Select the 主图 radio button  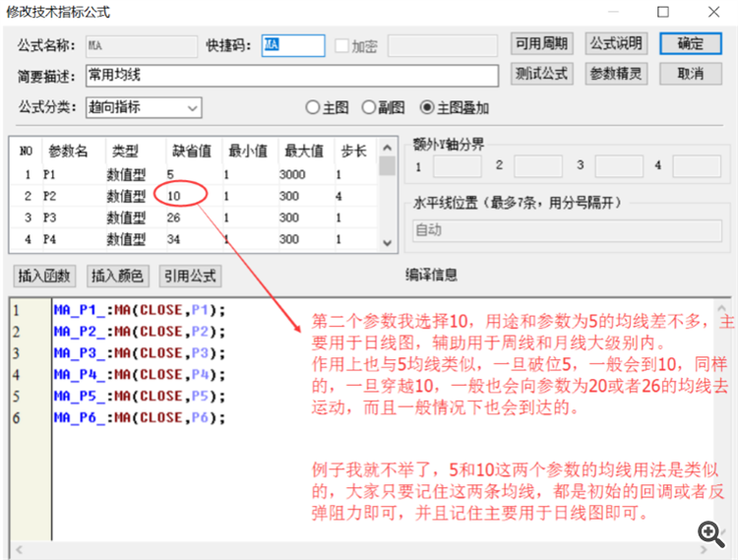pos(313,107)
